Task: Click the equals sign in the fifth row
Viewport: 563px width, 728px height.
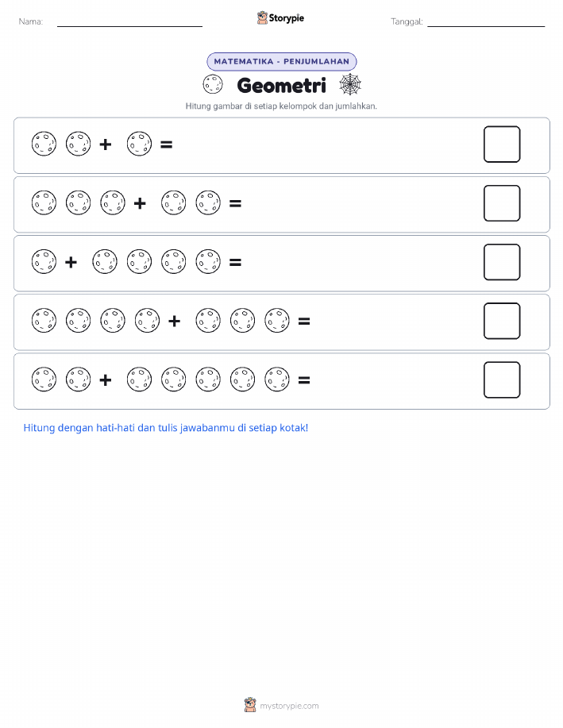Action: pos(304,380)
